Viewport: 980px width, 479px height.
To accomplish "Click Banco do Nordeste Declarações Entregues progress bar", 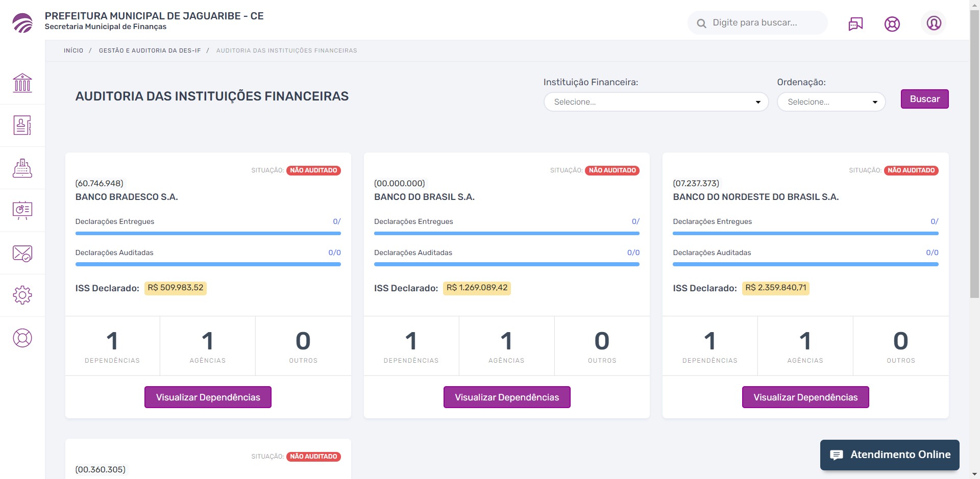I will (x=805, y=233).
